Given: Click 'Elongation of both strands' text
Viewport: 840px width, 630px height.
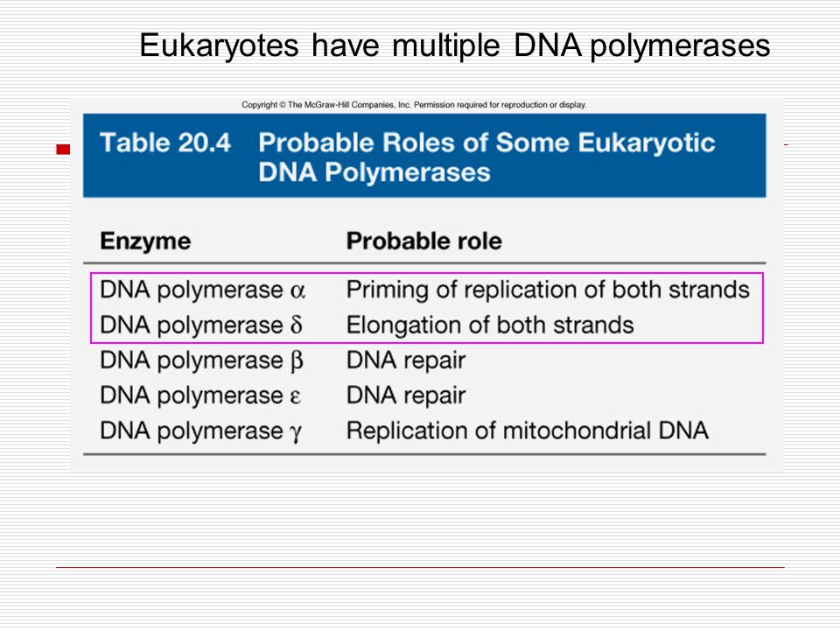Looking at the screenshot, I should [x=490, y=325].
